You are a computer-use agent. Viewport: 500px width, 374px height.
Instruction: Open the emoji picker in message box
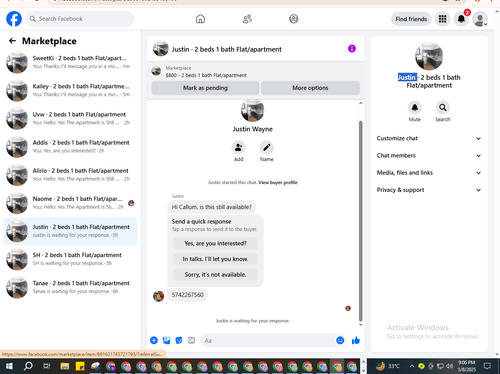coord(340,340)
